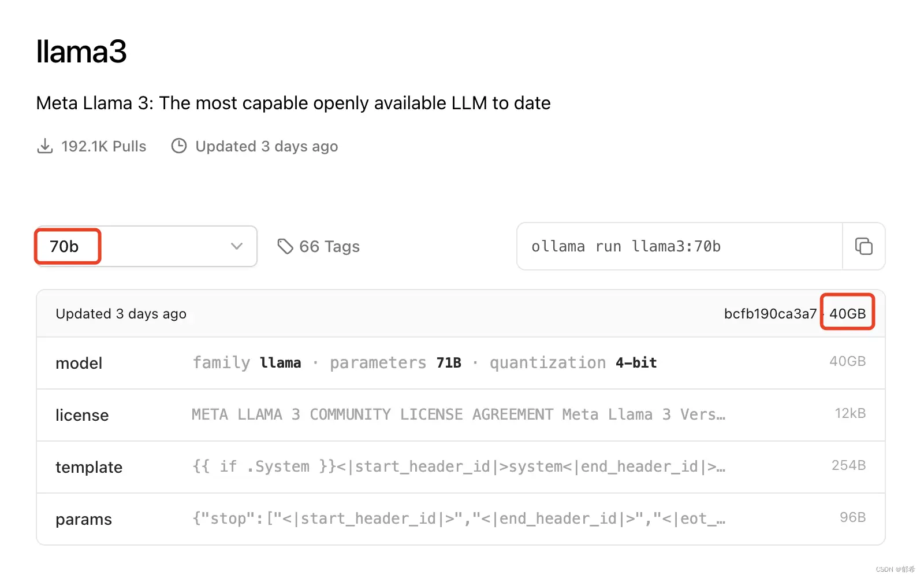Click the 40GB size in model row
Screen dimensions: 924x578
coord(848,361)
